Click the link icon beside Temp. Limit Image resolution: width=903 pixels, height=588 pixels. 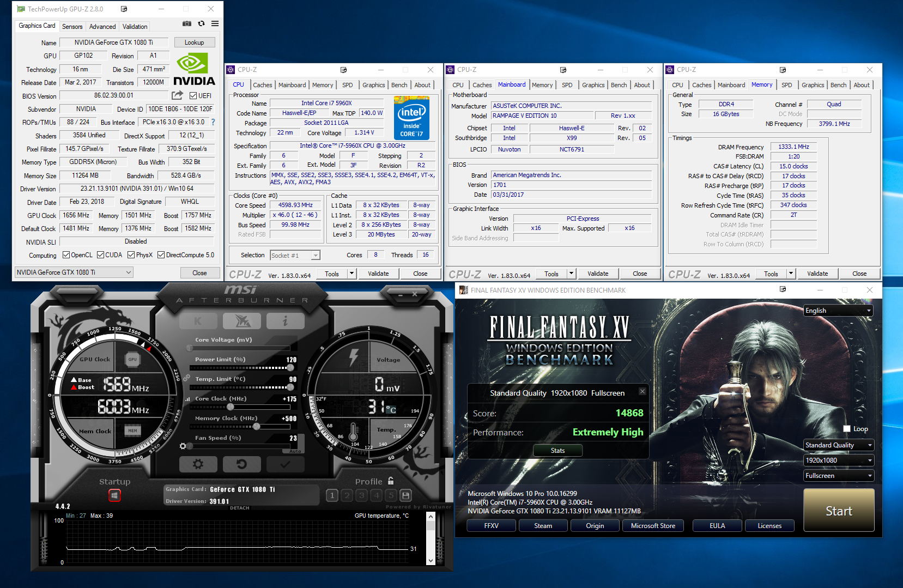pos(187,378)
